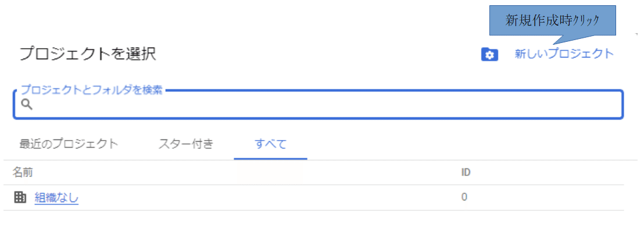This screenshot has height=230, width=644.
Task: Click the empty header space between 名前 and ID
Action: click(246, 172)
